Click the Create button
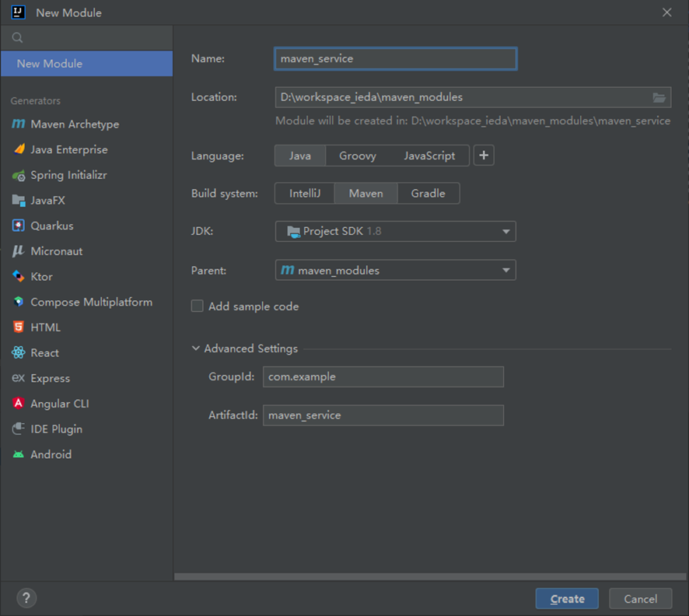Image resolution: width=689 pixels, height=616 pixels. pos(567,598)
